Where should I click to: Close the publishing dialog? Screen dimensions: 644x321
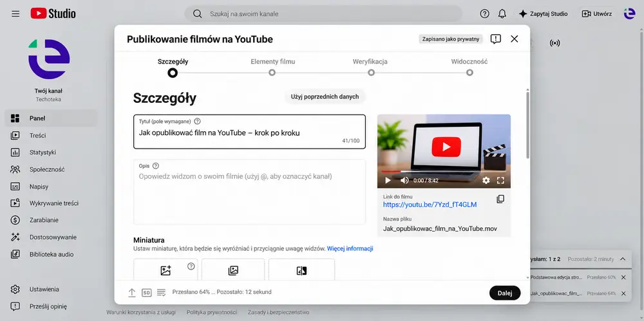pyautogui.click(x=514, y=39)
